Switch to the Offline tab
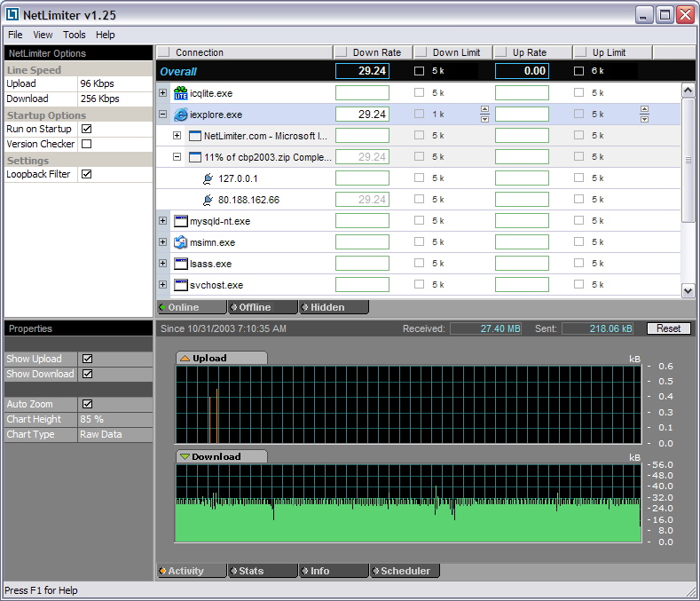Viewport: 700px width, 601px height. pyautogui.click(x=263, y=307)
